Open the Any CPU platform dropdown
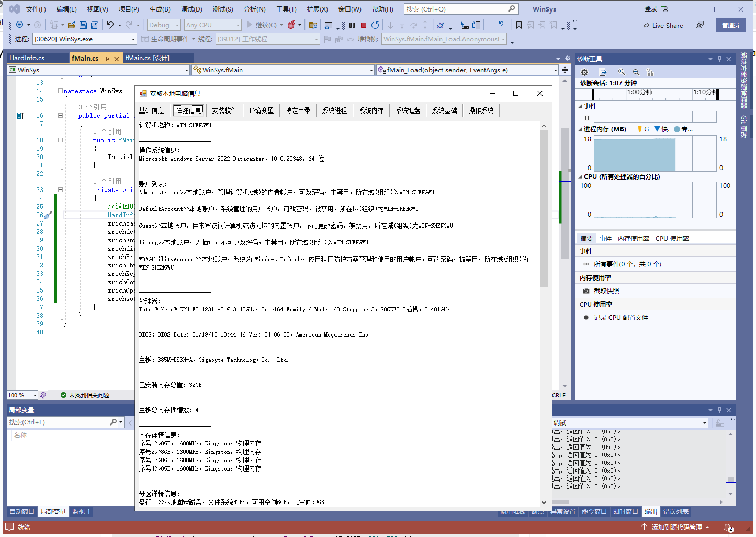 tap(213, 25)
